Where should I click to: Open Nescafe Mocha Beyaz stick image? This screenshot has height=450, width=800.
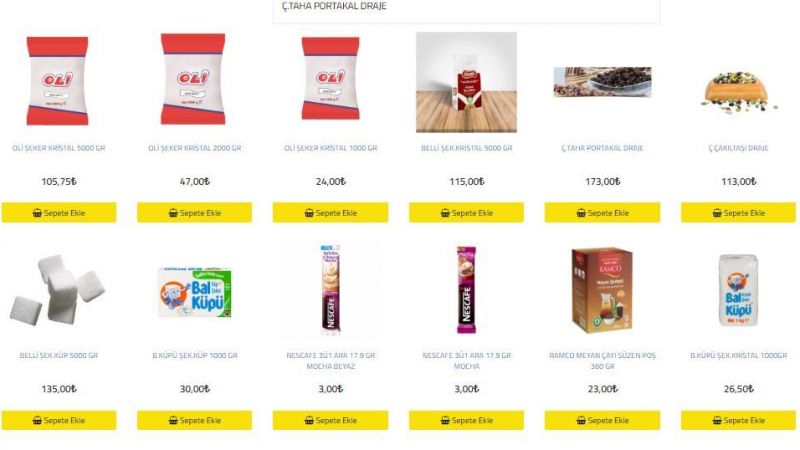tap(331, 289)
